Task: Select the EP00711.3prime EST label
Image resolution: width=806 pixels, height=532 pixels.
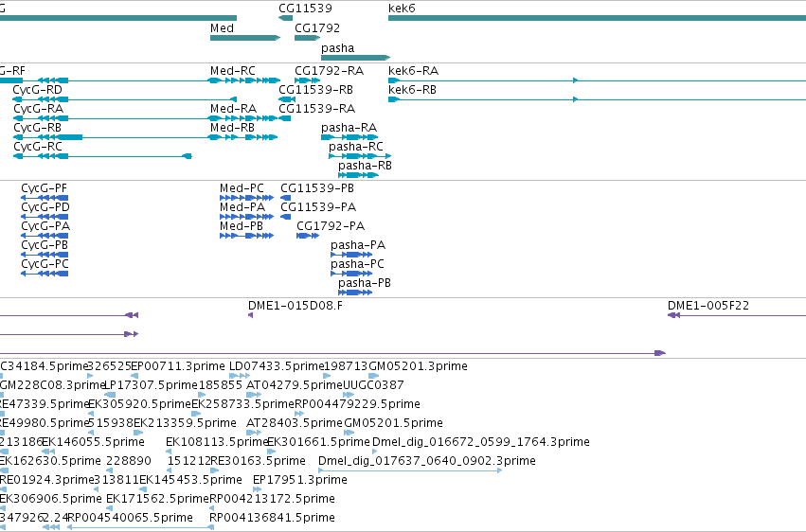Action: (x=178, y=366)
